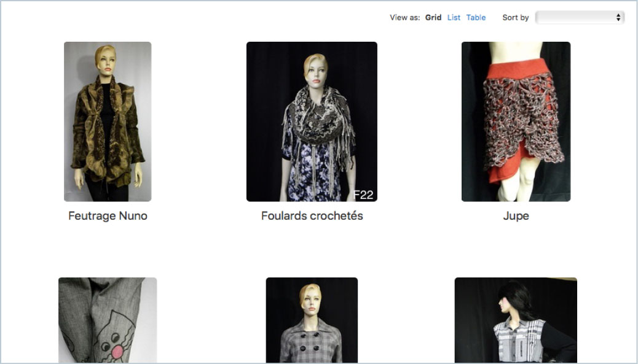The width and height of the screenshot is (638, 364).
Task: Click the 'Sort by' label
Action: click(516, 17)
